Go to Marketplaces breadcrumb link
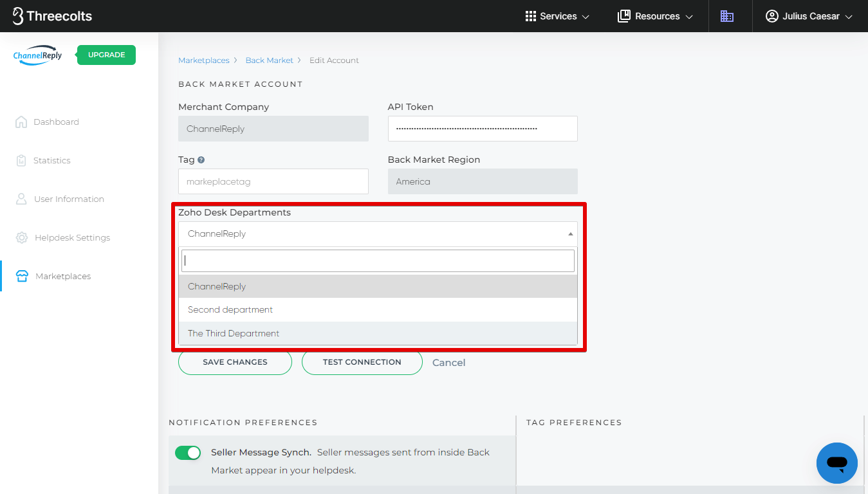This screenshot has height=494, width=868. pyautogui.click(x=204, y=60)
